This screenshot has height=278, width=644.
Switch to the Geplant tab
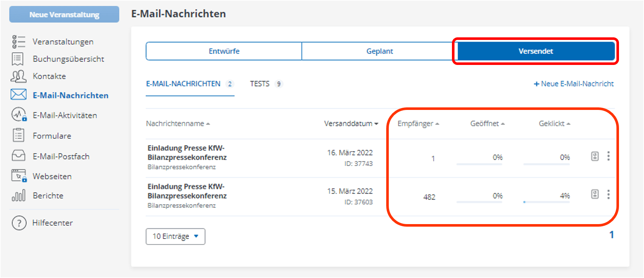[x=379, y=51]
